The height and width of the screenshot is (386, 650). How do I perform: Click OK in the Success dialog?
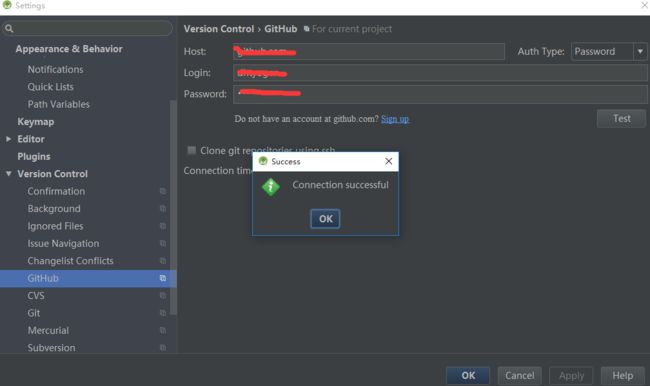[x=325, y=219]
